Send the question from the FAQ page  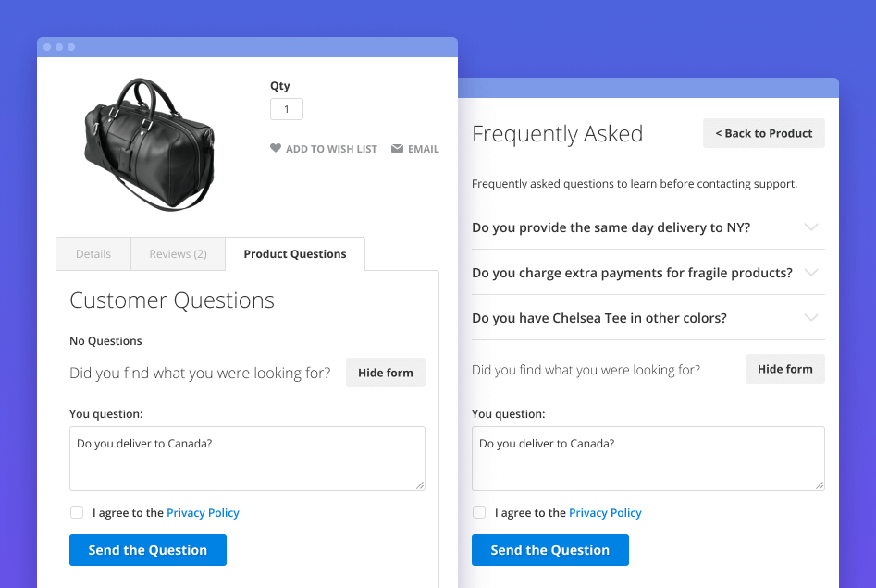point(549,550)
